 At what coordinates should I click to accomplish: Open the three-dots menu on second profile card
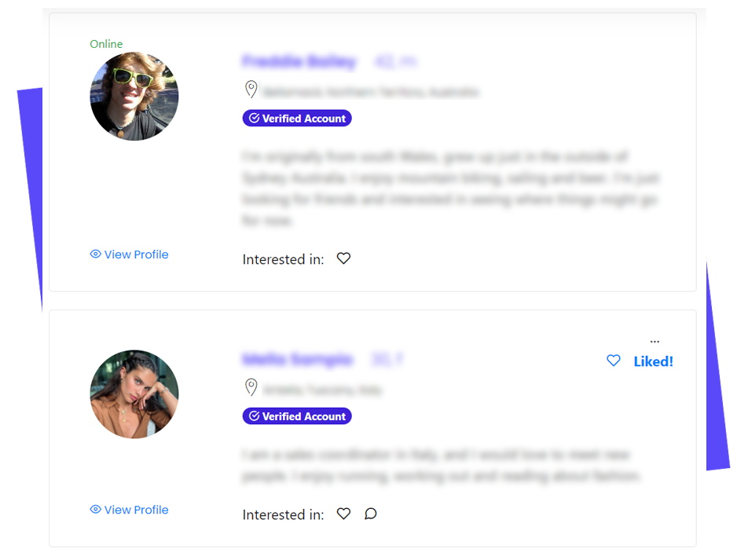pos(654,342)
